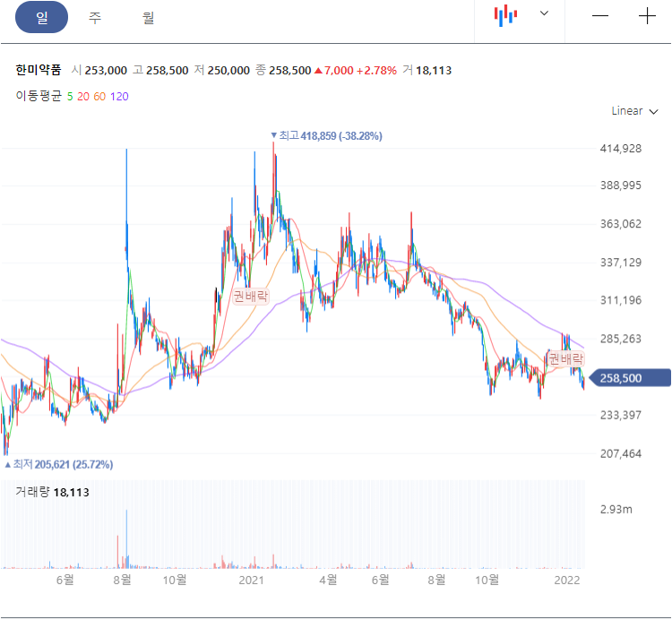Select the 일 (daily) chart tab
Screen dimensions: 672x620
41,17
